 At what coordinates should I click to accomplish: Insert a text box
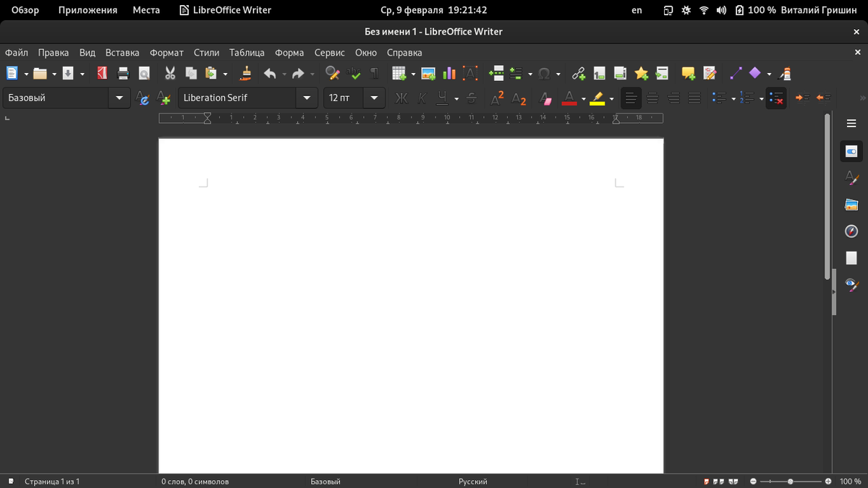click(x=470, y=73)
